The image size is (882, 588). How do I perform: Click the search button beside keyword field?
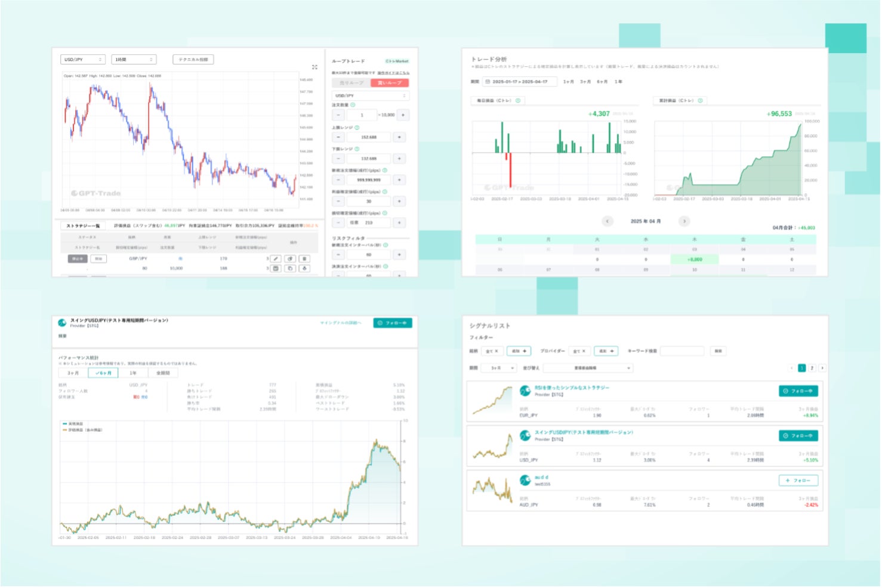pyautogui.click(x=718, y=351)
